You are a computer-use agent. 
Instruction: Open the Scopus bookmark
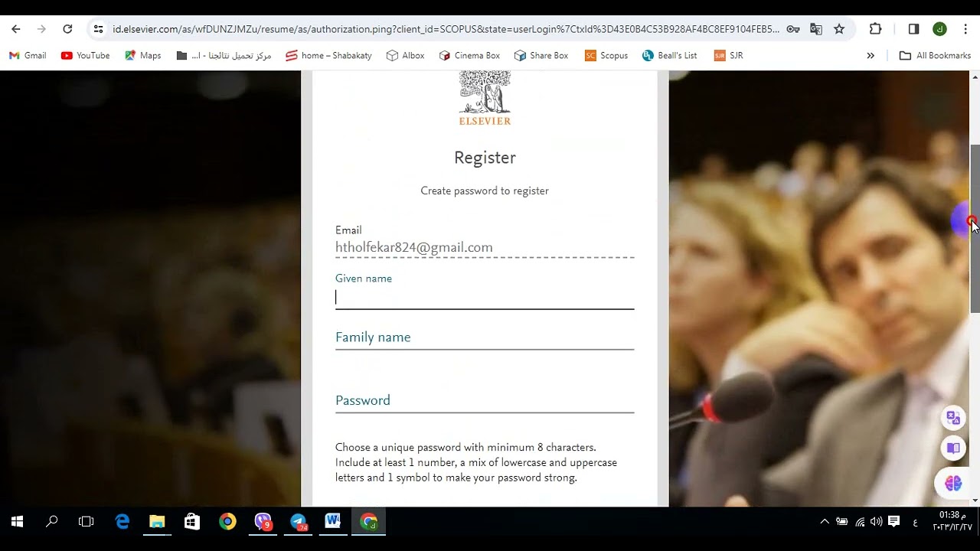click(x=606, y=55)
